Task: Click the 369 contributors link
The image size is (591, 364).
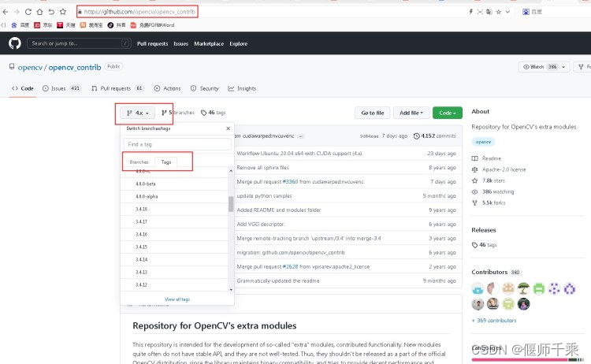Action: pos(494,321)
